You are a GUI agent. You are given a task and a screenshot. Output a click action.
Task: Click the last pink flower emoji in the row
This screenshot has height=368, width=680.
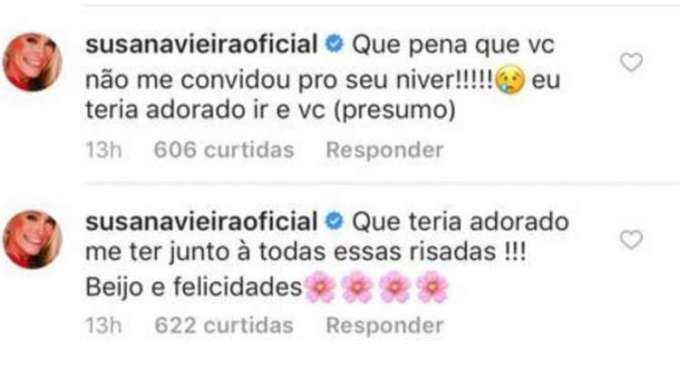click(x=432, y=287)
